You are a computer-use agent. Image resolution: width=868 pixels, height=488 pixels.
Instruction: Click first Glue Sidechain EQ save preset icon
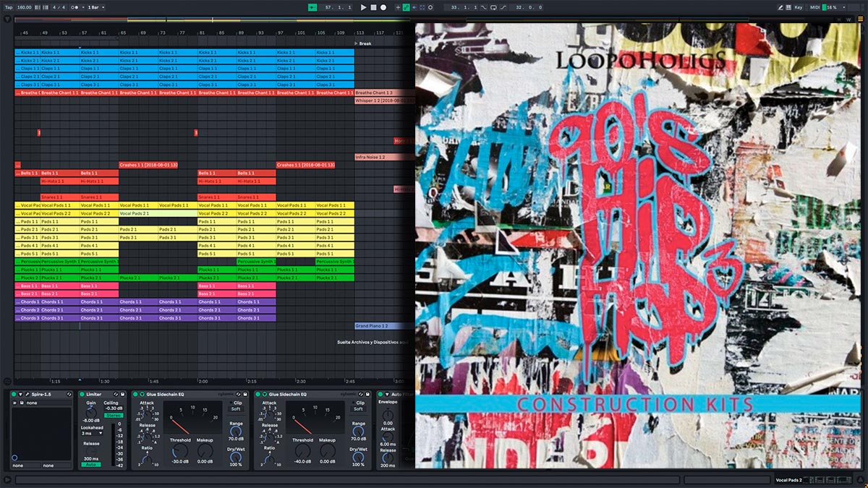[x=247, y=394]
